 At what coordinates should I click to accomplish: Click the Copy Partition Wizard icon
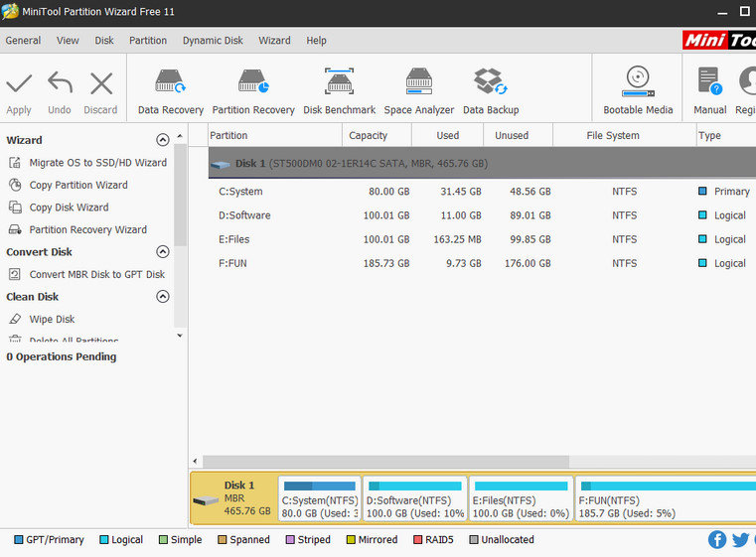point(15,185)
